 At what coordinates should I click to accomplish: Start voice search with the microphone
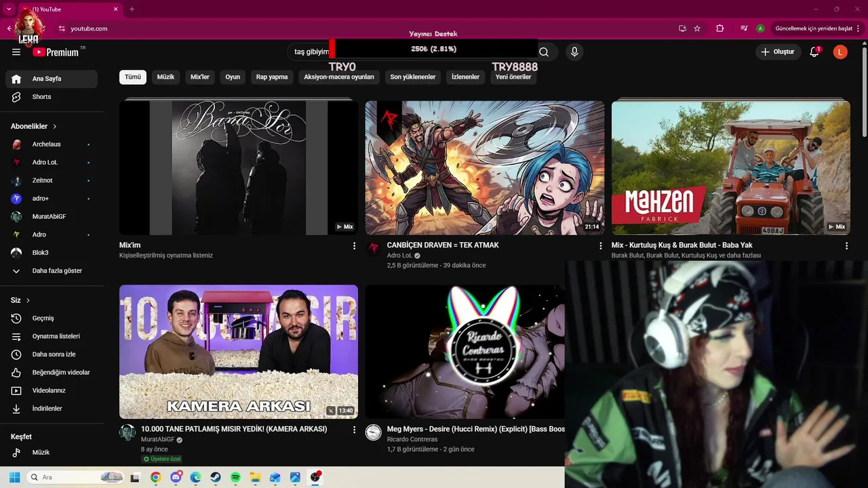(574, 52)
